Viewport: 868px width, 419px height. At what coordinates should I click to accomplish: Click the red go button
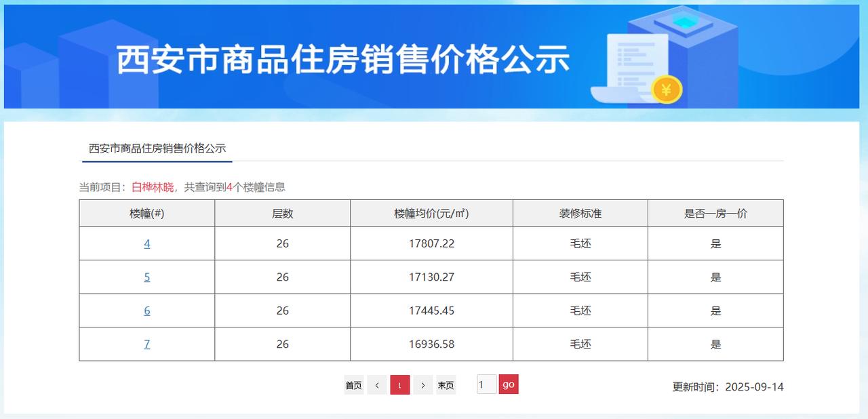click(x=509, y=384)
